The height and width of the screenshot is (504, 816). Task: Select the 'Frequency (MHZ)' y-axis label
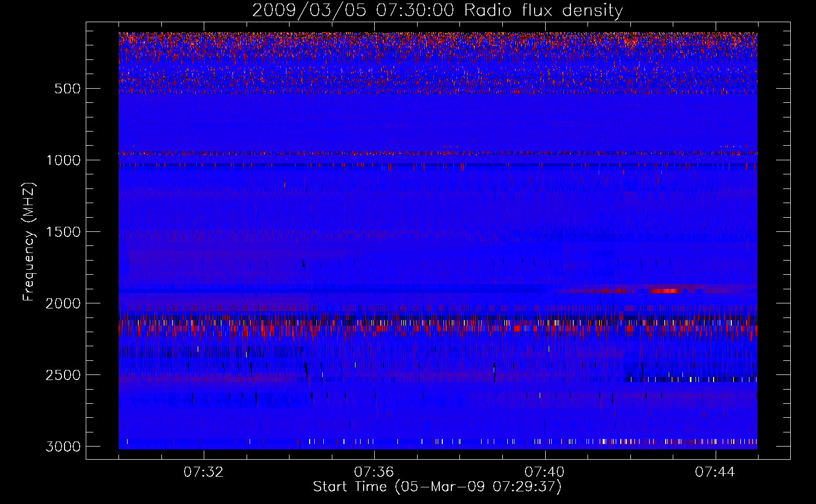29,242
